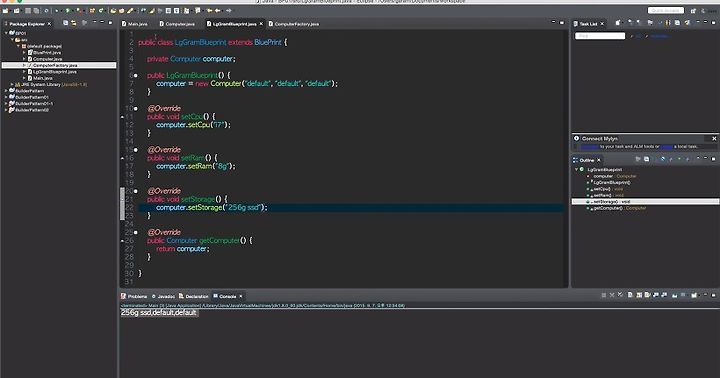
Task: Switch to the ComputerFactory.java editor tab
Action: [x=294, y=24]
